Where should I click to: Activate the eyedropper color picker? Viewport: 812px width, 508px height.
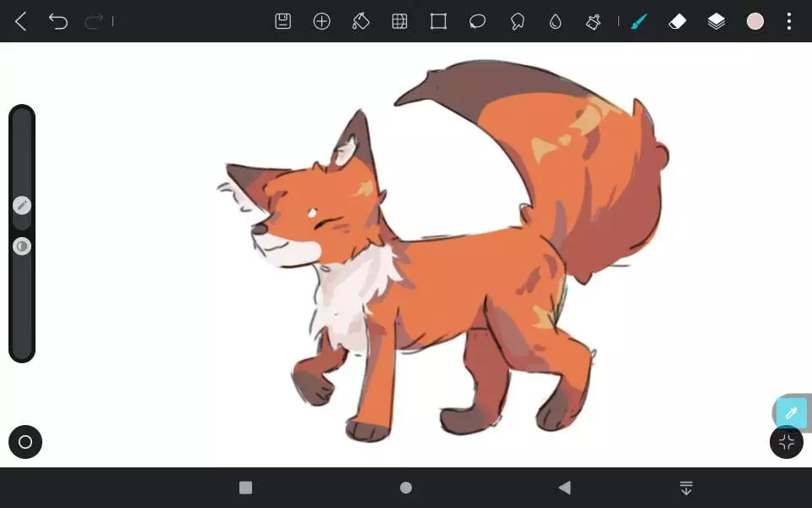tap(792, 413)
